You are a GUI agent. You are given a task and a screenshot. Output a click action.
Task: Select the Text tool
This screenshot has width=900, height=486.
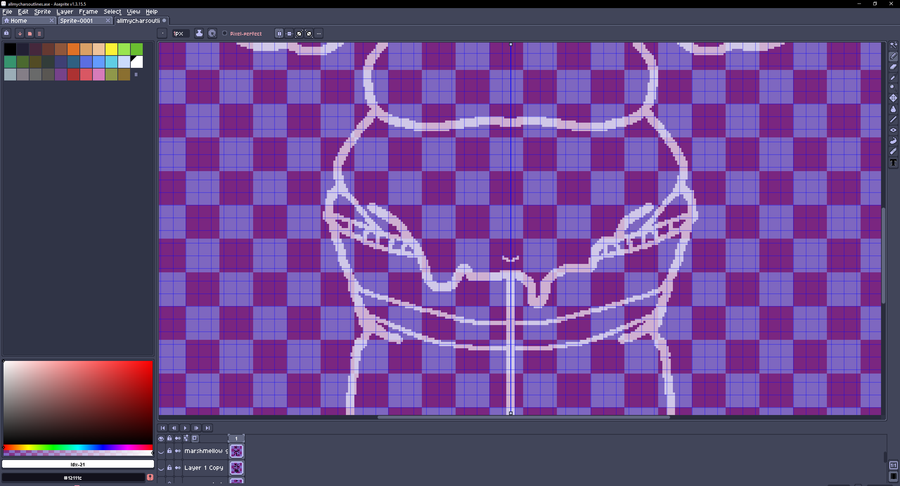[893, 163]
